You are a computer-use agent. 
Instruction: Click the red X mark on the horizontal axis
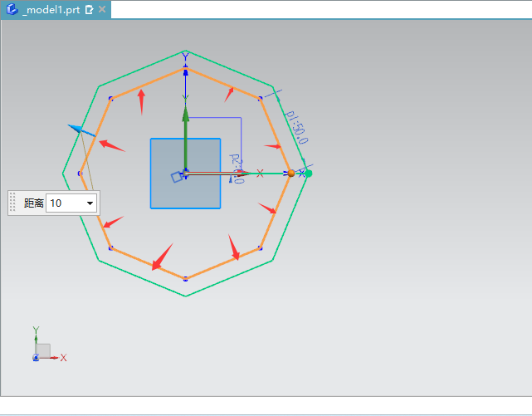click(x=260, y=174)
